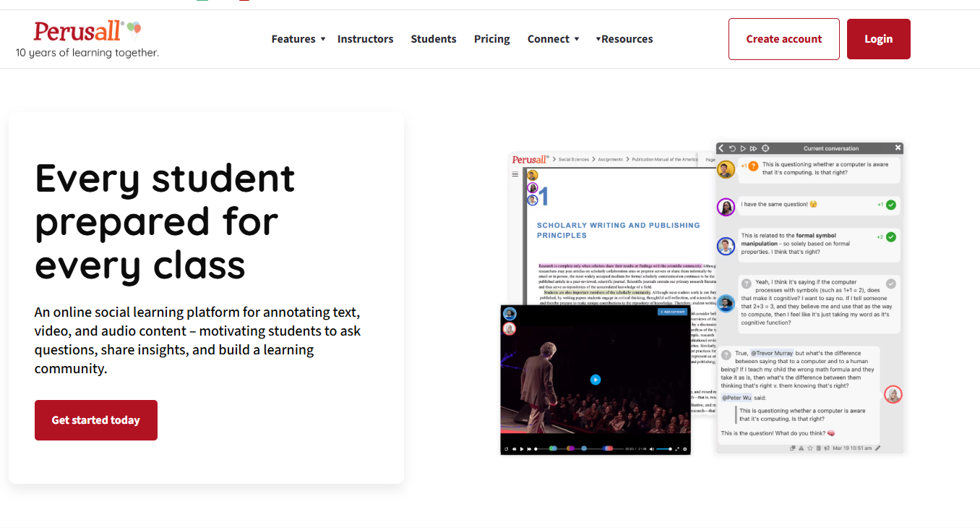The height and width of the screenshot is (528, 980).
Task: Click the copy icon below comment
Action: [793, 448]
